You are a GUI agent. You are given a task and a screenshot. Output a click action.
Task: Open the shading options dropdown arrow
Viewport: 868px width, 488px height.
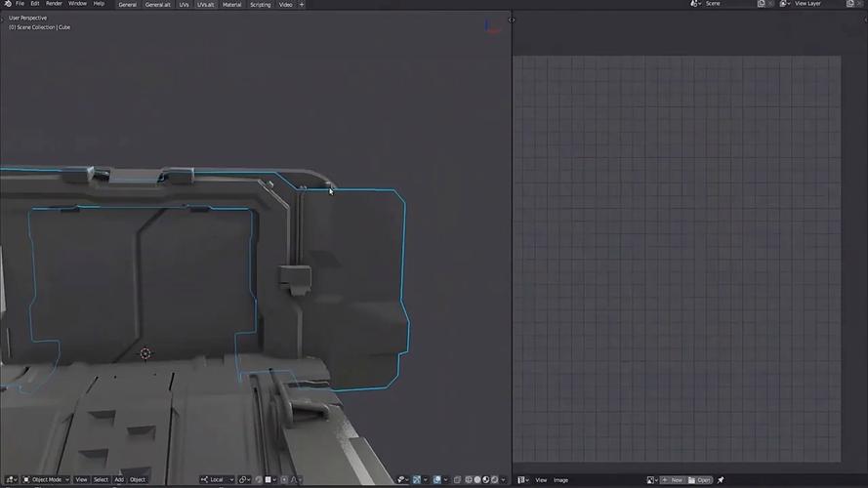(x=503, y=479)
